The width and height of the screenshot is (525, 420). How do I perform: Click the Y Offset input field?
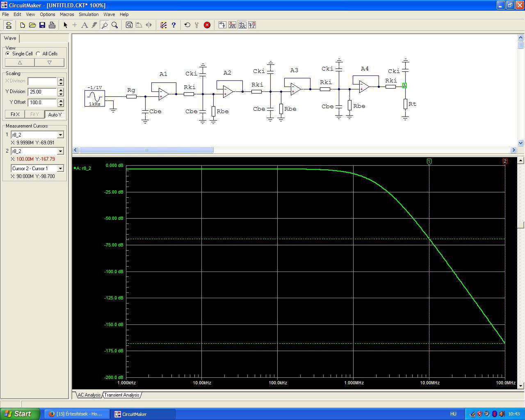pyautogui.click(x=43, y=103)
